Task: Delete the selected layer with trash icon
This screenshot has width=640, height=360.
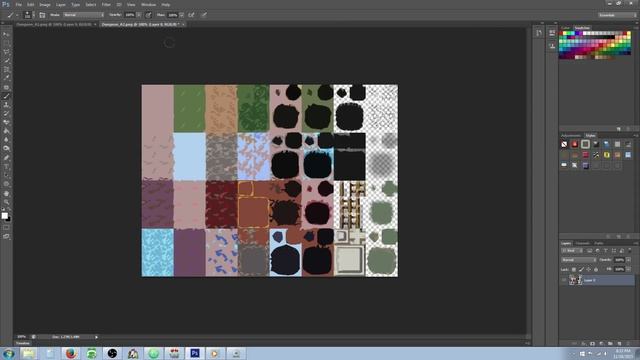Action: (x=628, y=344)
